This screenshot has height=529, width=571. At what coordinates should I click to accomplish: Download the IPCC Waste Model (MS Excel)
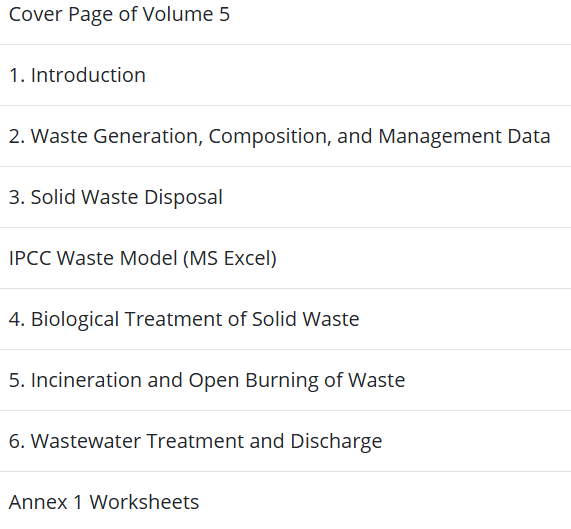143,258
